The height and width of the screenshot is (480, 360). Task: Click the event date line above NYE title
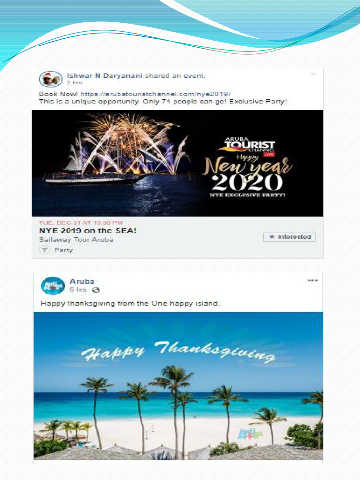point(81,222)
